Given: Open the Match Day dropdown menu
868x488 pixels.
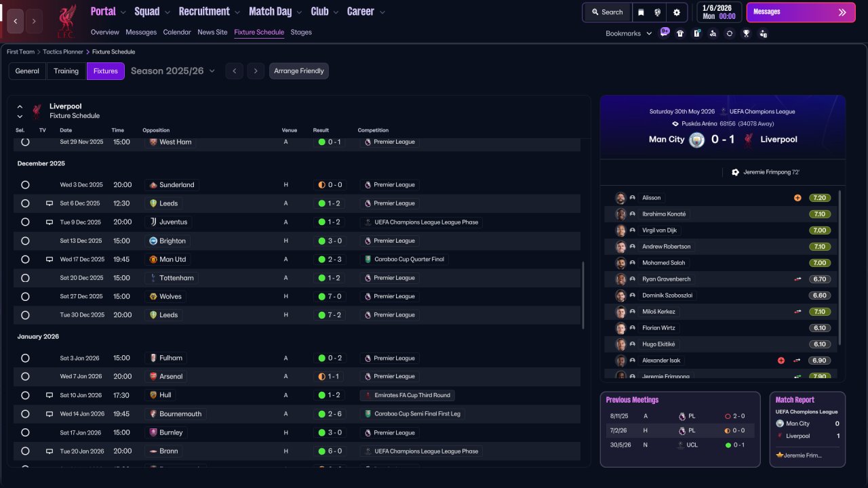Looking at the screenshot, I should tap(276, 12).
